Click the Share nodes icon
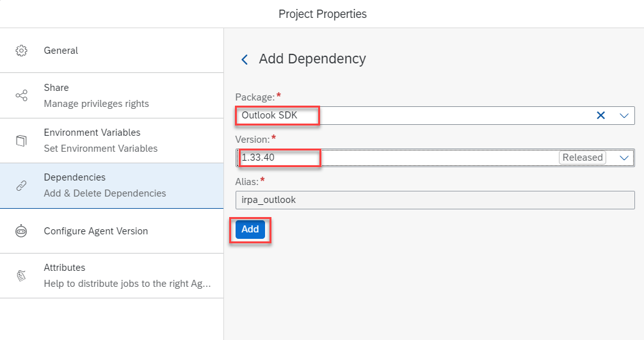 pyautogui.click(x=21, y=95)
